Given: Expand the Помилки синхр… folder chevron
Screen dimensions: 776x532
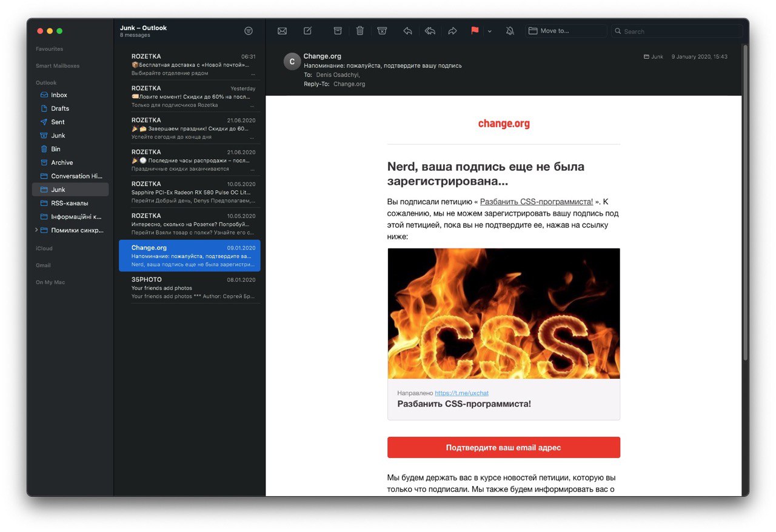Looking at the screenshot, I should (36, 230).
